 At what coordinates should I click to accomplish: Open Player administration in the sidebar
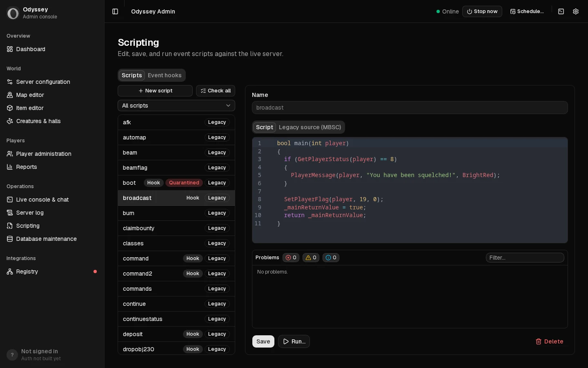52,154
